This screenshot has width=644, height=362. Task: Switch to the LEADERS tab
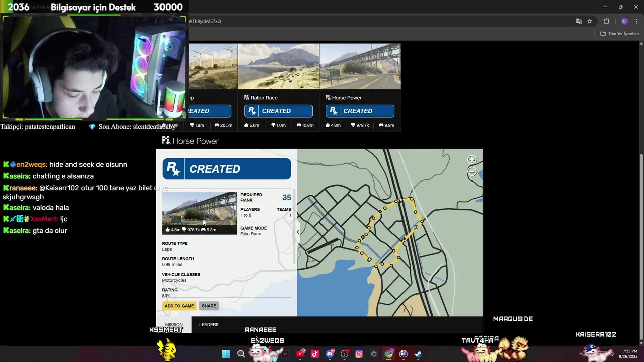[209, 325]
